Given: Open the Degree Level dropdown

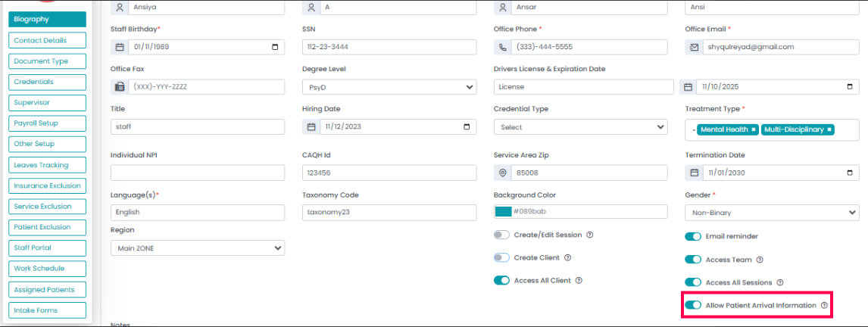Looking at the screenshot, I should [x=389, y=87].
